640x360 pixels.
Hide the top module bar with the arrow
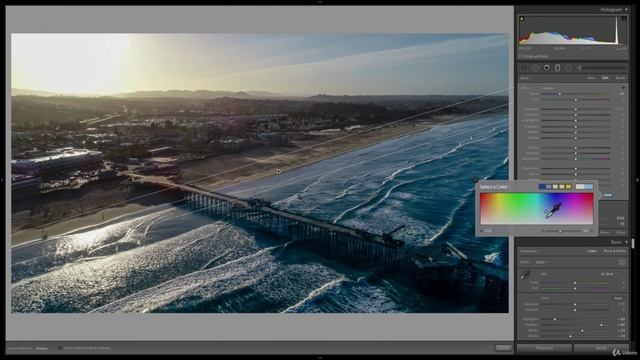coord(320,2)
